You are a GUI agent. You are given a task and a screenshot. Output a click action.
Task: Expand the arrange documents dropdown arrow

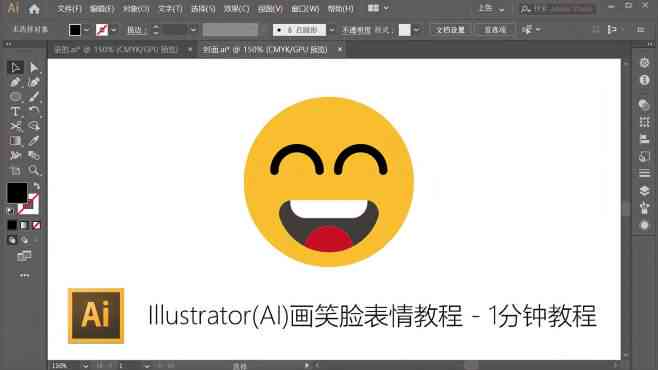(x=386, y=8)
